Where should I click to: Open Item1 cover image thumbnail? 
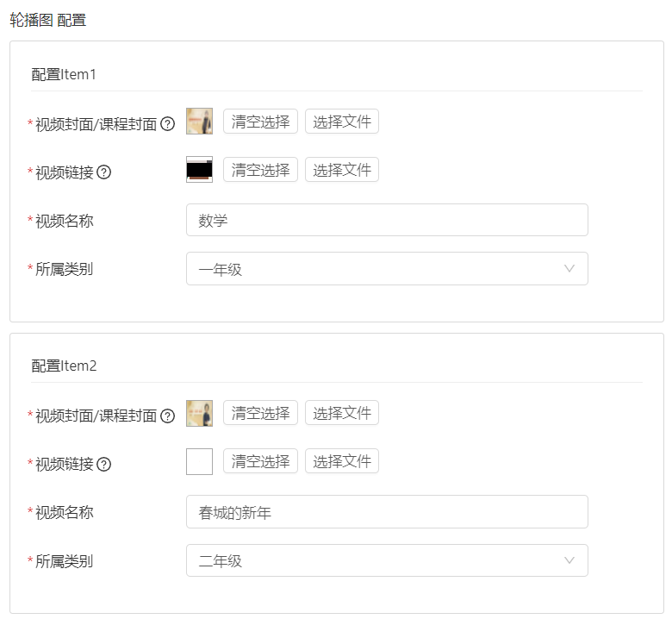pos(199,122)
